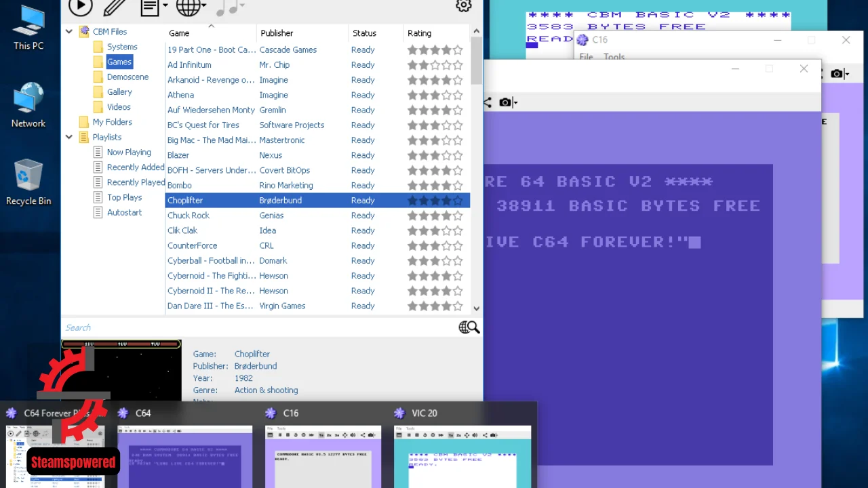Collapse the CBM Files tree node

(x=69, y=31)
